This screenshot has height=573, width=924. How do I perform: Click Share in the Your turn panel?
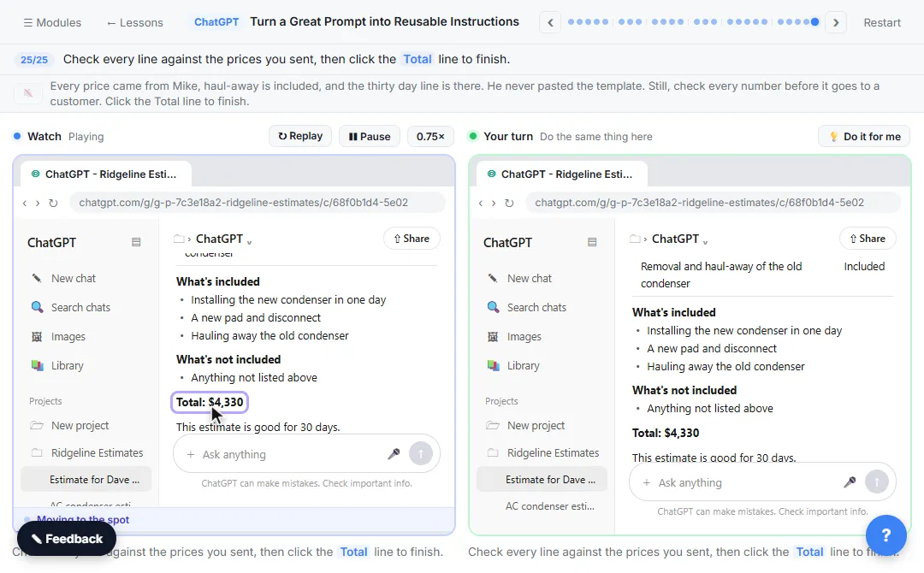868,239
